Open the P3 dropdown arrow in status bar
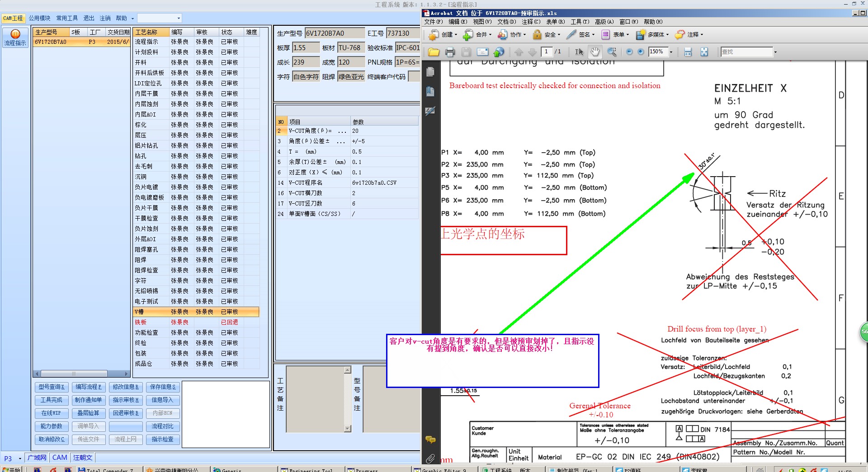The height and width of the screenshot is (472, 868). [20, 458]
